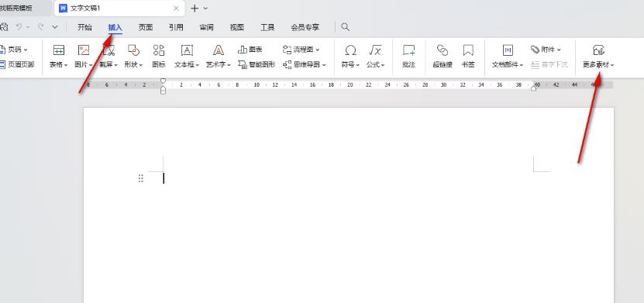Click the 公式 formula icon
The width and height of the screenshot is (644, 303).
375,50
